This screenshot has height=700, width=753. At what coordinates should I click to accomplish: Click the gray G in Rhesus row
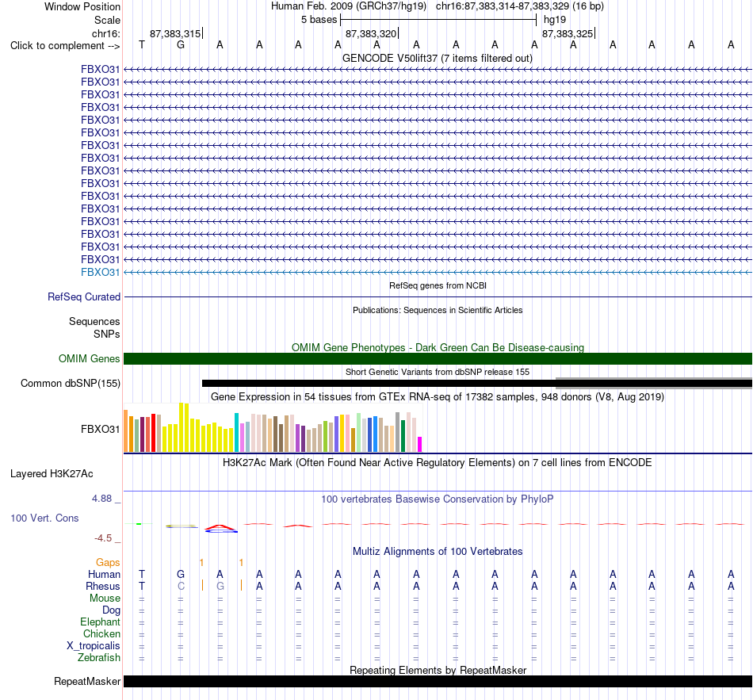point(220,586)
